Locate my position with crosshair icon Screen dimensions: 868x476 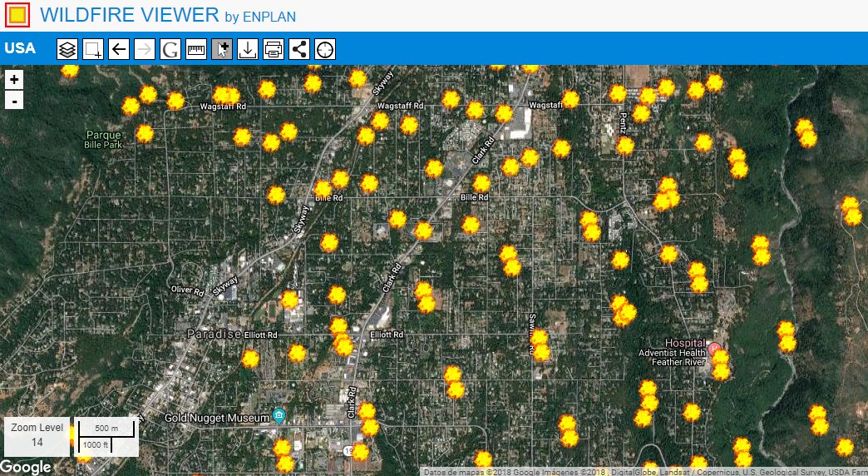325,49
